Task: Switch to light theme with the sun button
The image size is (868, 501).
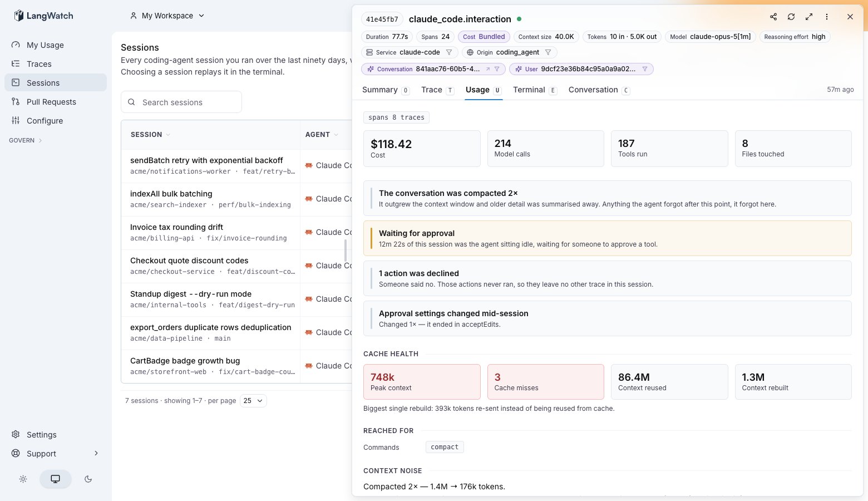Action: pyautogui.click(x=23, y=479)
